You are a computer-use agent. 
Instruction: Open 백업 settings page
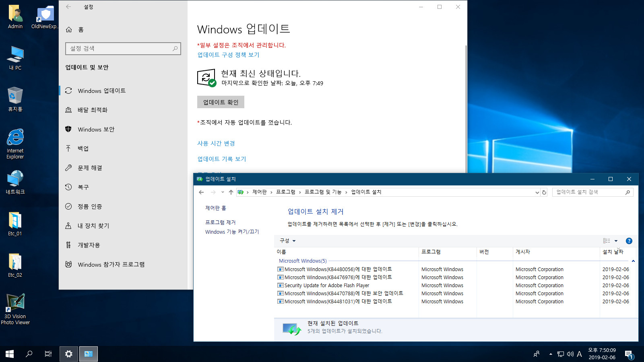[123, 148]
